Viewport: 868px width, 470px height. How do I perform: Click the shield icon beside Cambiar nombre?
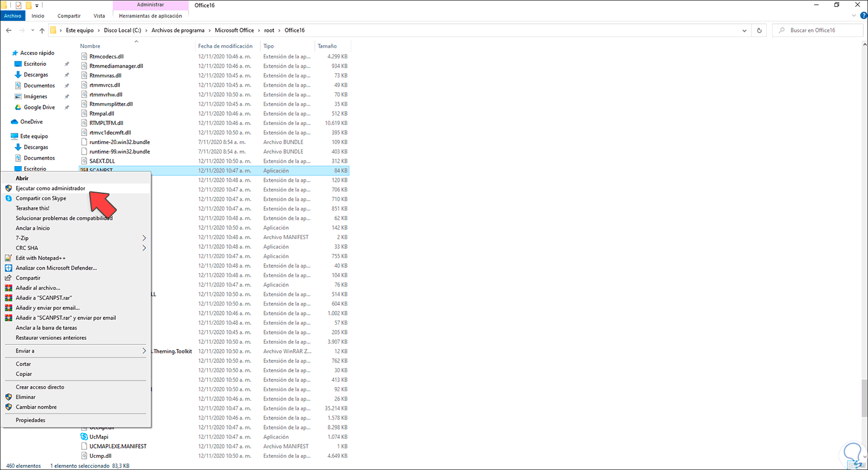(x=9, y=407)
